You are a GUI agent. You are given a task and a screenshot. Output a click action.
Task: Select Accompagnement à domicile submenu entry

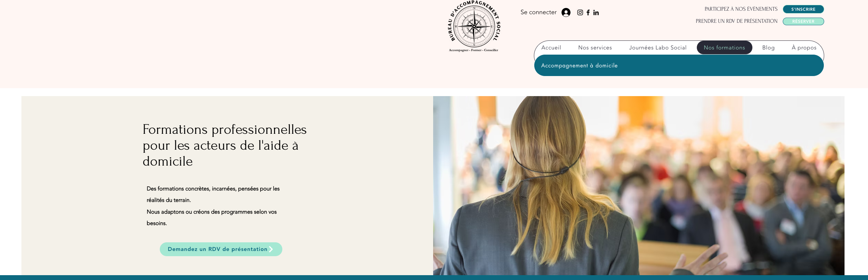point(579,66)
